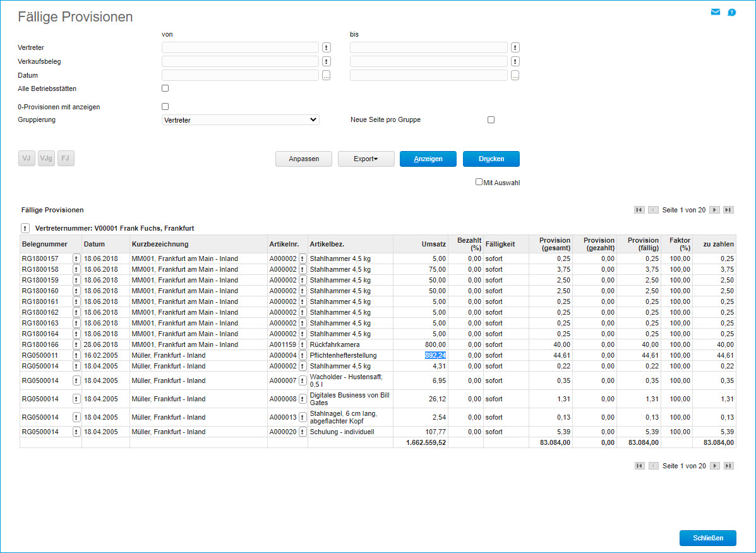The width and height of the screenshot is (756, 553).
Task: Open detail icon for document RG1800166
Action: click(76, 344)
